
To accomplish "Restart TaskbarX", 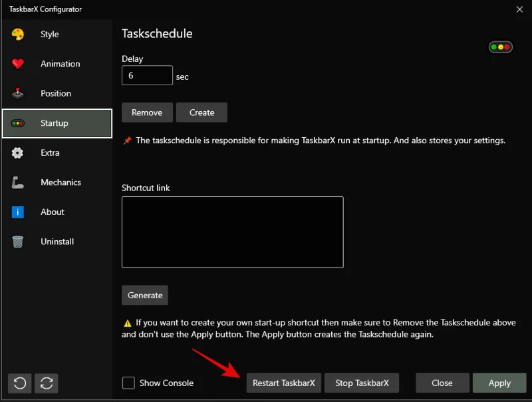I will [x=283, y=383].
